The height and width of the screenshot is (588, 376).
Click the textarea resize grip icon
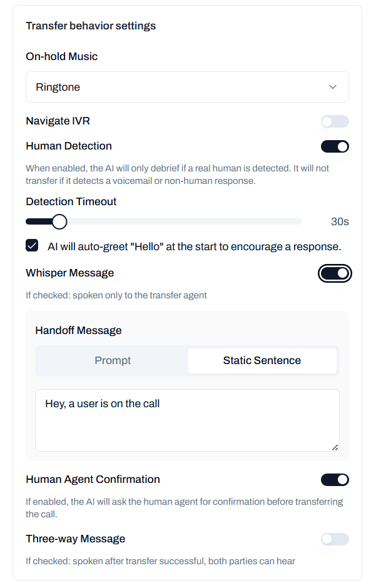click(335, 447)
